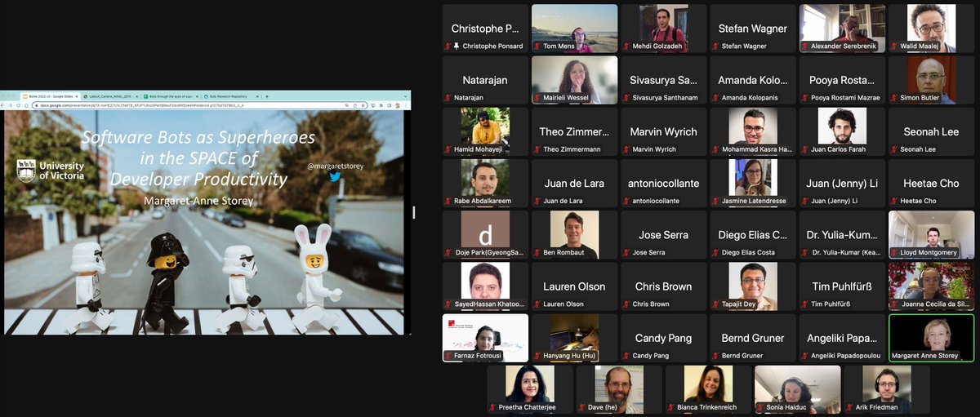Click the new tab plus button

[267, 96]
